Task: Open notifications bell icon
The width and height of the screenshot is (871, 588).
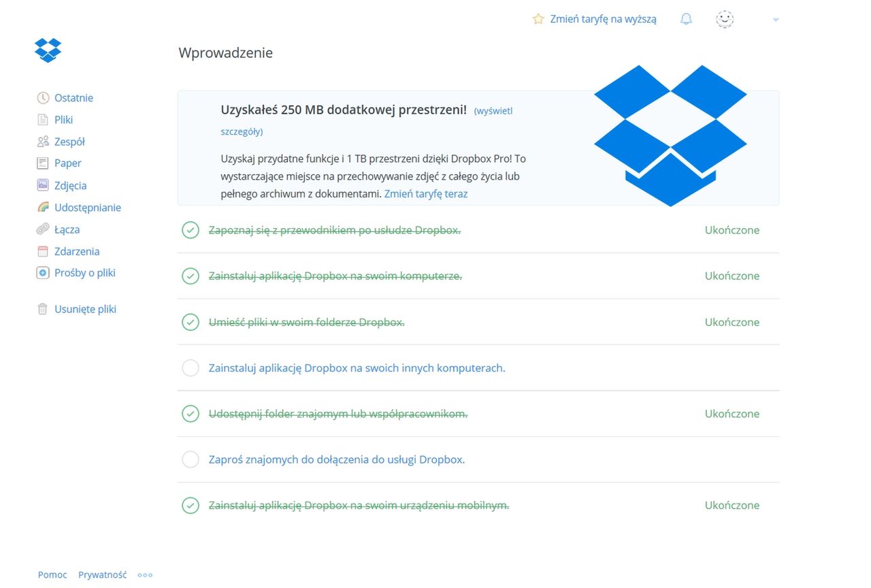Action: coord(686,19)
